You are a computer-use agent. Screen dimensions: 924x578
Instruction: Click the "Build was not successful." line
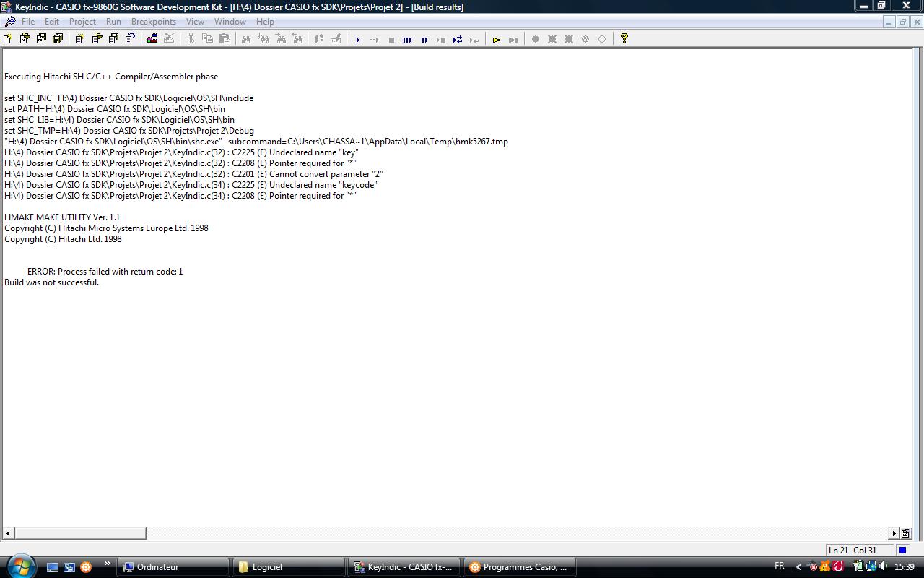point(51,282)
